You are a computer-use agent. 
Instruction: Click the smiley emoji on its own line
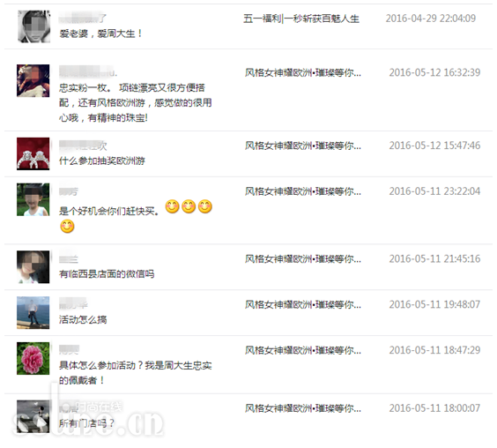[x=67, y=227]
